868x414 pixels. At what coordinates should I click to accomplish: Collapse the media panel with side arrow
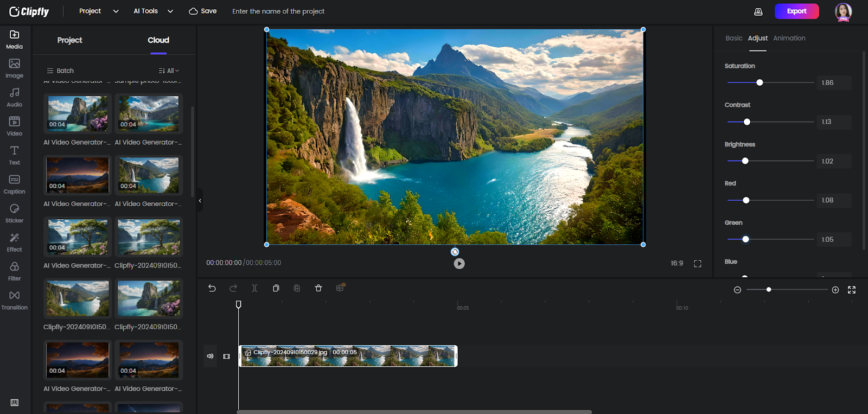pyautogui.click(x=200, y=201)
